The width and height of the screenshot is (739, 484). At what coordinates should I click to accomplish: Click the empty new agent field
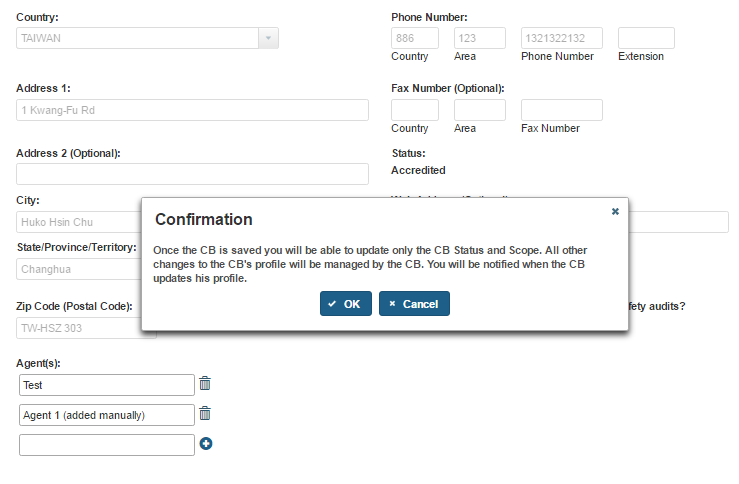pyautogui.click(x=107, y=445)
